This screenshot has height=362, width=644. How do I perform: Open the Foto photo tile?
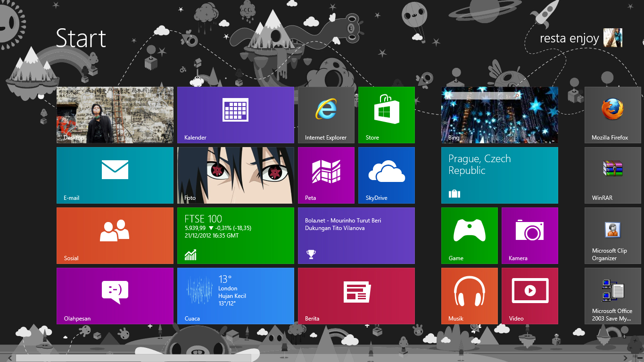(236, 175)
